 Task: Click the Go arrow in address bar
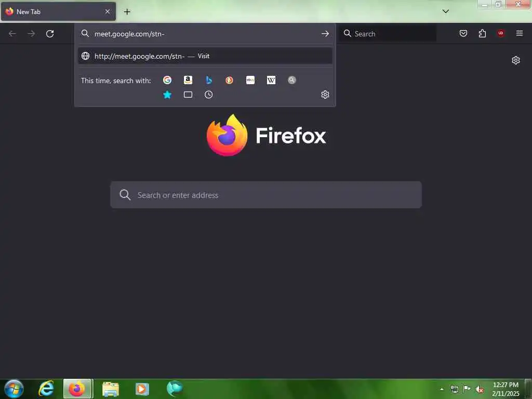click(x=325, y=34)
